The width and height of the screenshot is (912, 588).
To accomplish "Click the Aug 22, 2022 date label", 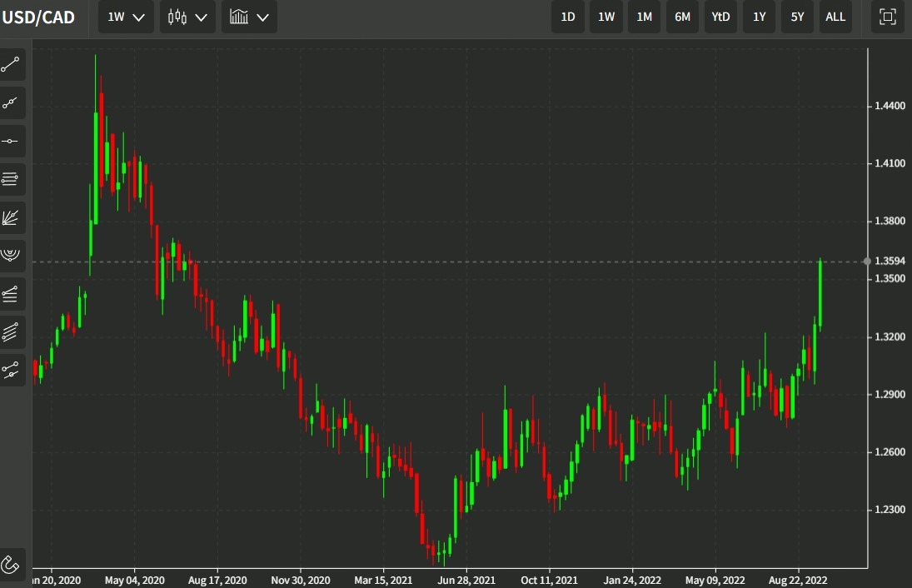I will (x=798, y=580).
